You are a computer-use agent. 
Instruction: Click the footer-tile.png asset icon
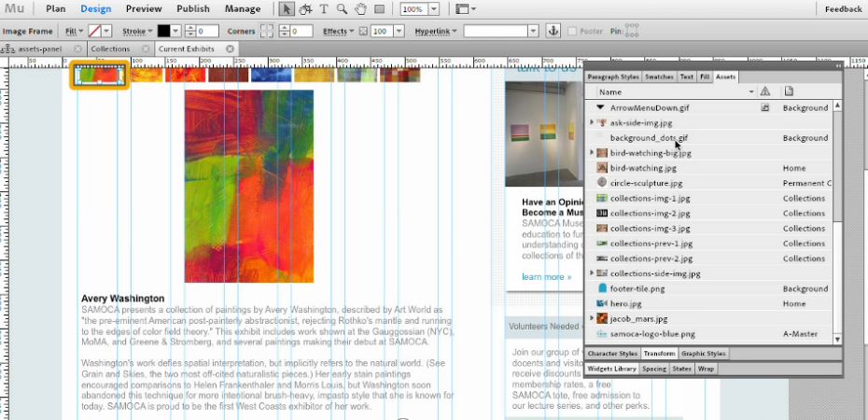pyautogui.click(x=602, y=288)
